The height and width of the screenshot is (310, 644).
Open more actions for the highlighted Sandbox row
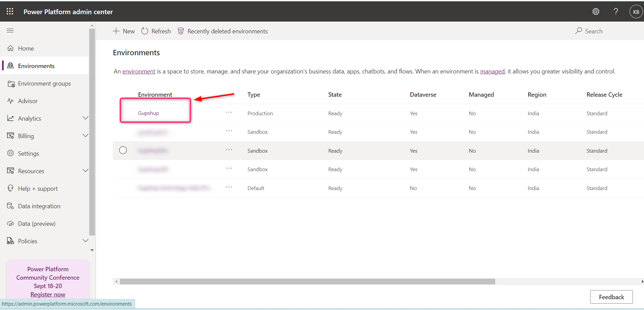point(229,150)
